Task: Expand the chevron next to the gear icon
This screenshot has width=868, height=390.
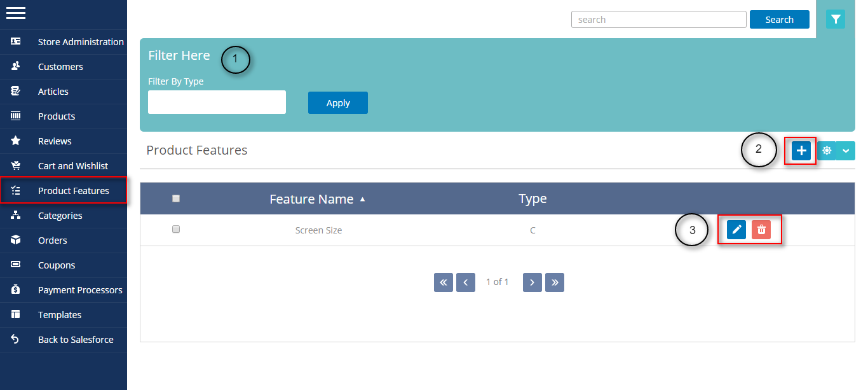Action: [846, 151]
